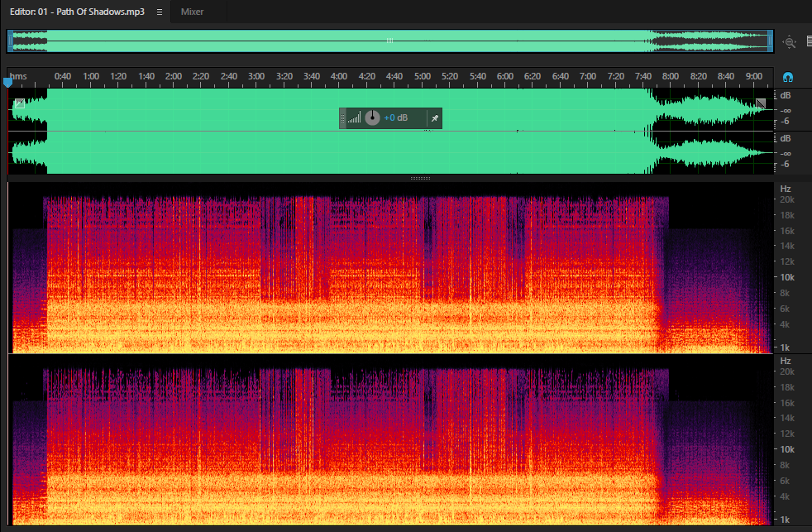The width and height of the screenshot is (812, 532).
Task: Click the -6 mark on the lower channel scale
Action: tap(785, 164)
